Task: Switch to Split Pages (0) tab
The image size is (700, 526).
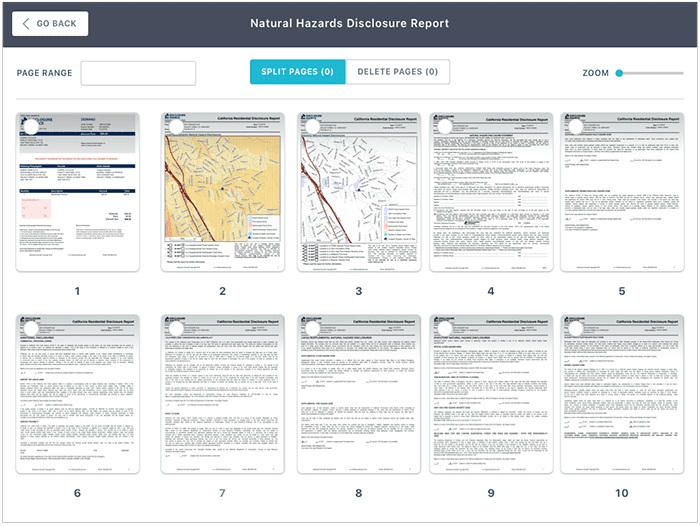Action: coord(297,72)
